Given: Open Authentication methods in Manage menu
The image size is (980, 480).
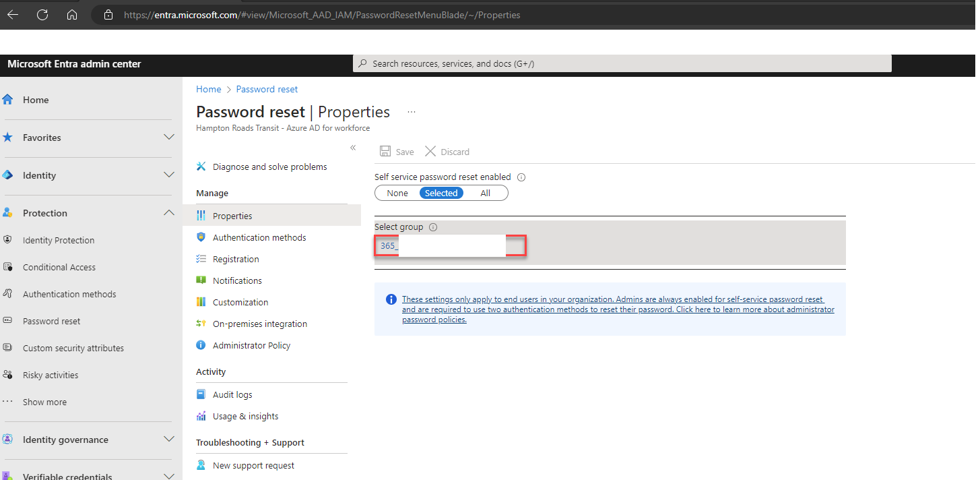Looking at the screenshot, I should tap(259, 237).
